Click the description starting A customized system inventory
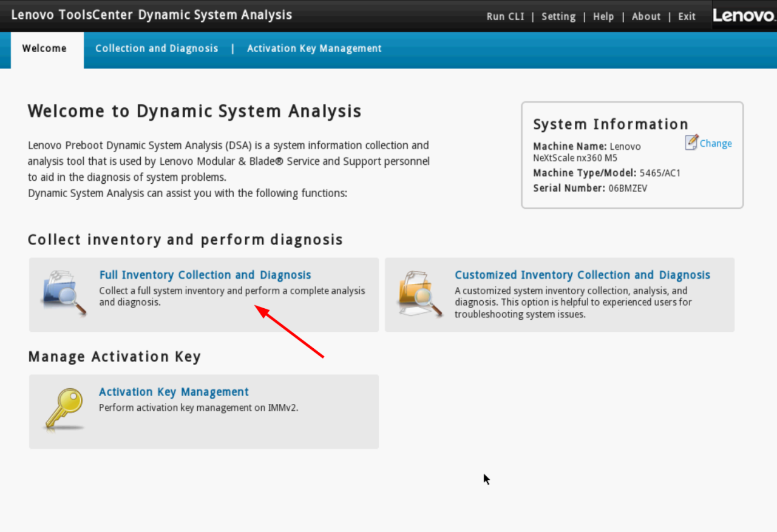This screenshot has width=777, height=532. [573, 302]
